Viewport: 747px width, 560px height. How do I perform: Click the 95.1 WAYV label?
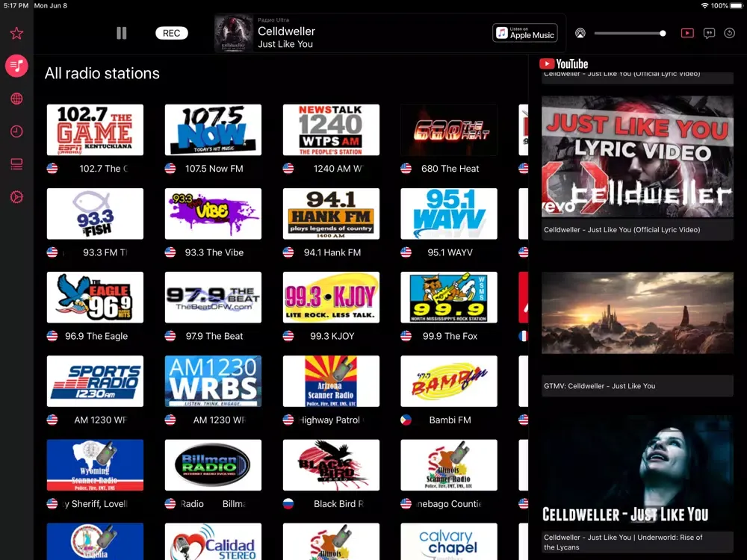click(x=450, y=252)
